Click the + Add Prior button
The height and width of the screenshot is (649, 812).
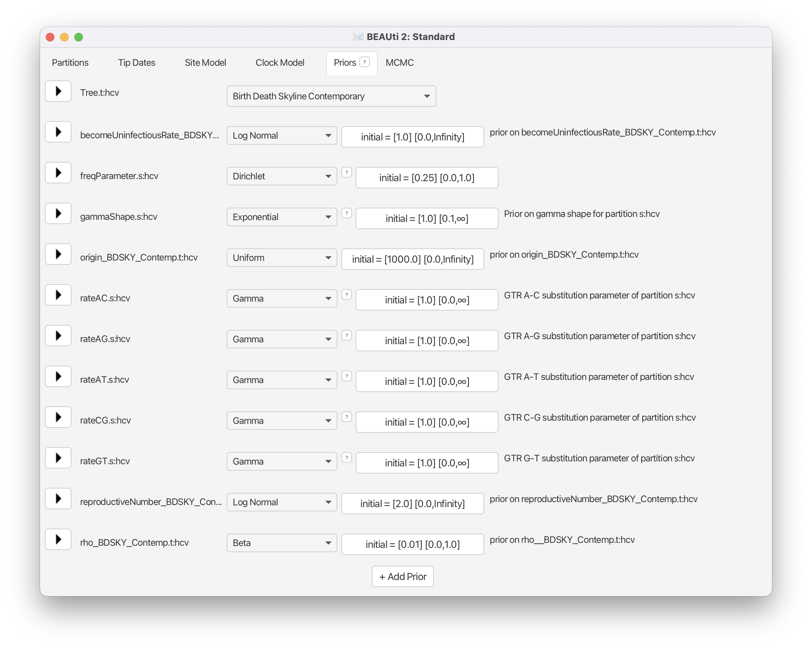pos(402,576)
